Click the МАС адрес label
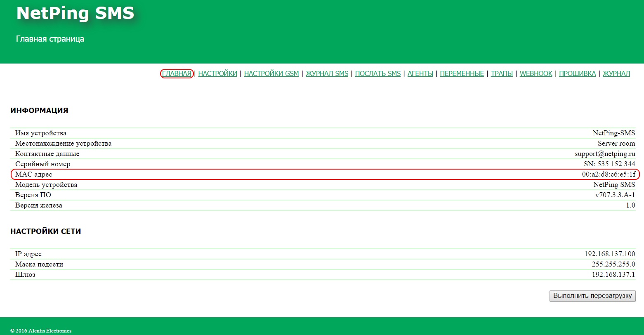644x335 pixels. (x=34, y=175)
